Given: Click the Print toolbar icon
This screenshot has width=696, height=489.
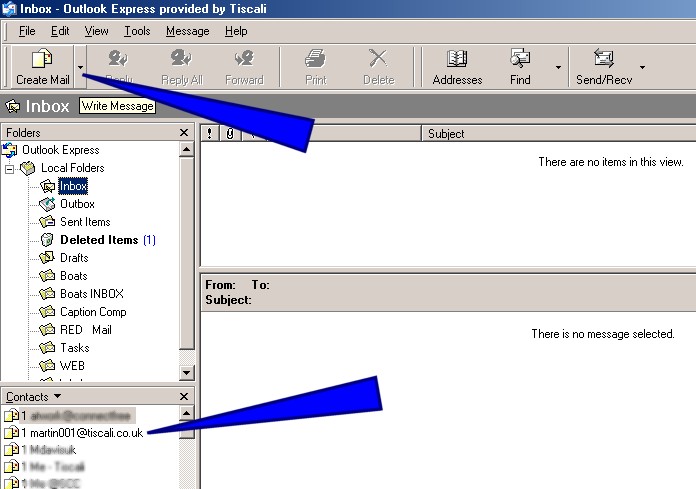Looking at the screenshot, I should (x=316, y=66).
